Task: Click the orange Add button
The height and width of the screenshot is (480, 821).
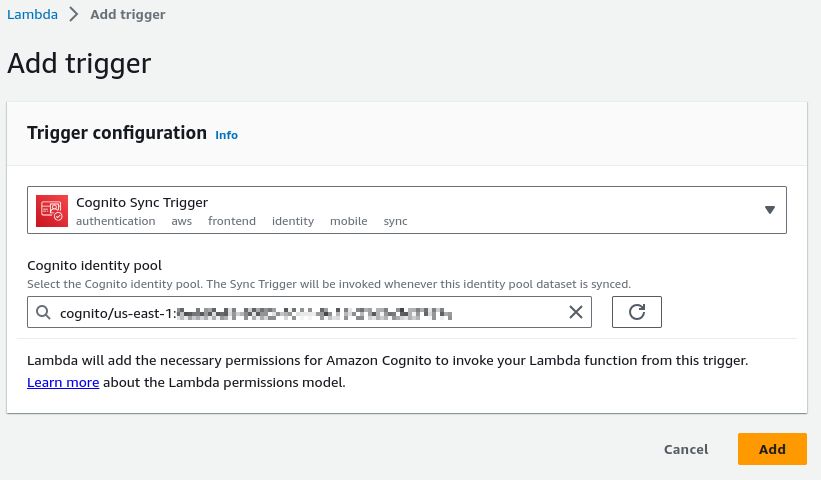Action: point(772,449)
